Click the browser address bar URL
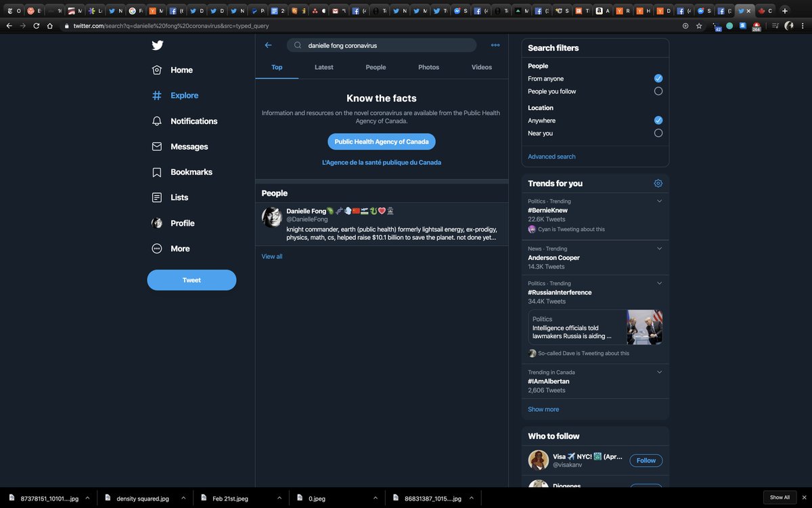Screen dimensions: 812x508 (x=171, y=26)
